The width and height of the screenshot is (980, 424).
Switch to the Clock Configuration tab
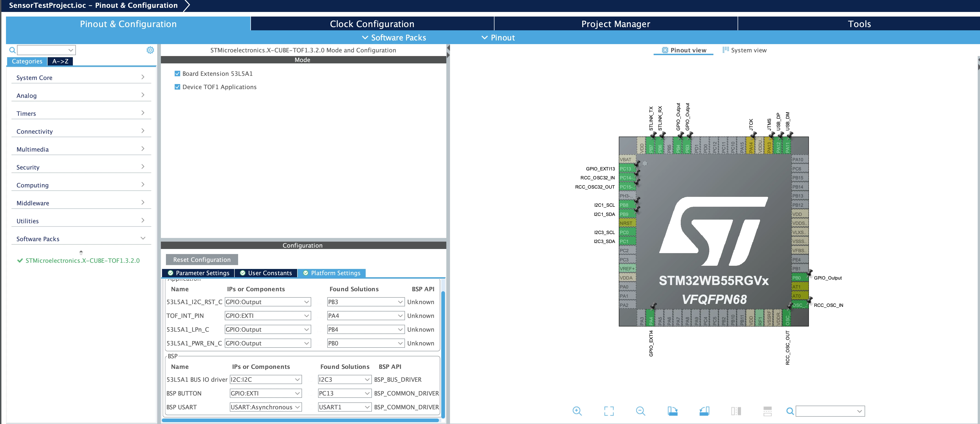pyautogui.click(x=372, y=24)
